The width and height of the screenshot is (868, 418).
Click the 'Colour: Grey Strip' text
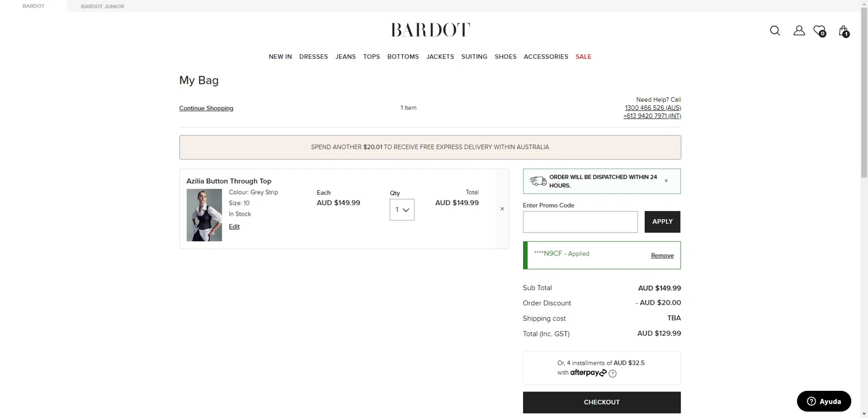tap(253, 193)
